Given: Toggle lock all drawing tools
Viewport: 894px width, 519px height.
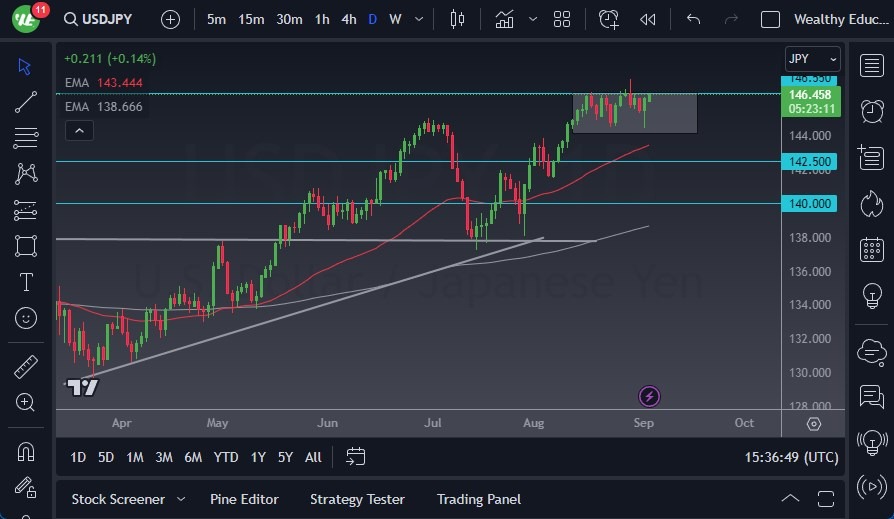Looking at the screenshot, I should coord(26,487).
